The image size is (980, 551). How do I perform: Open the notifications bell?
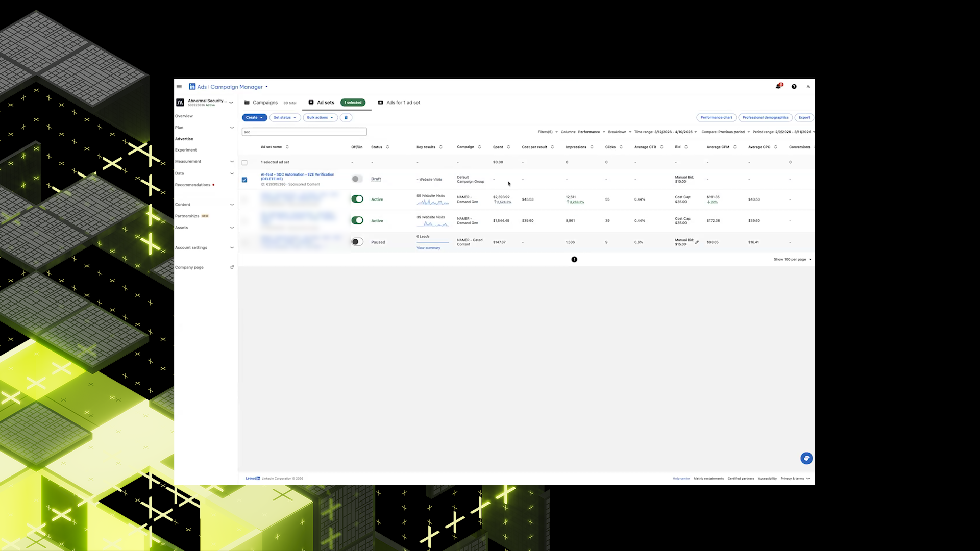tap(778, 86)
